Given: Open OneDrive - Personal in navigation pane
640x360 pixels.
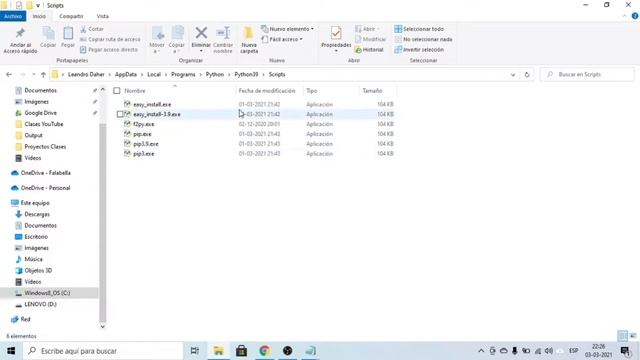Looking at the screenshot, I should click(x=45, y=188).
